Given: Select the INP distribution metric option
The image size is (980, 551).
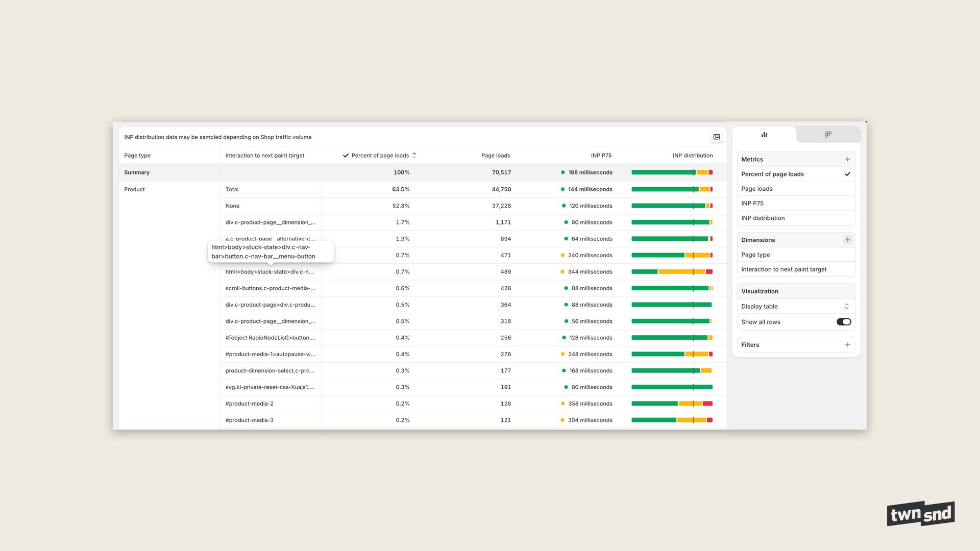Looking at the screenshot, I should coord(763,218).
